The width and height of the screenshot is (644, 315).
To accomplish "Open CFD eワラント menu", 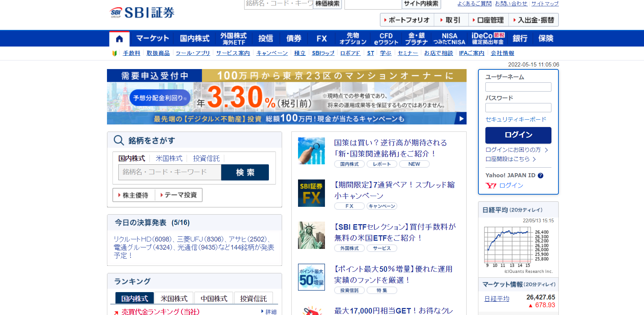I will (x=386, y=38).
